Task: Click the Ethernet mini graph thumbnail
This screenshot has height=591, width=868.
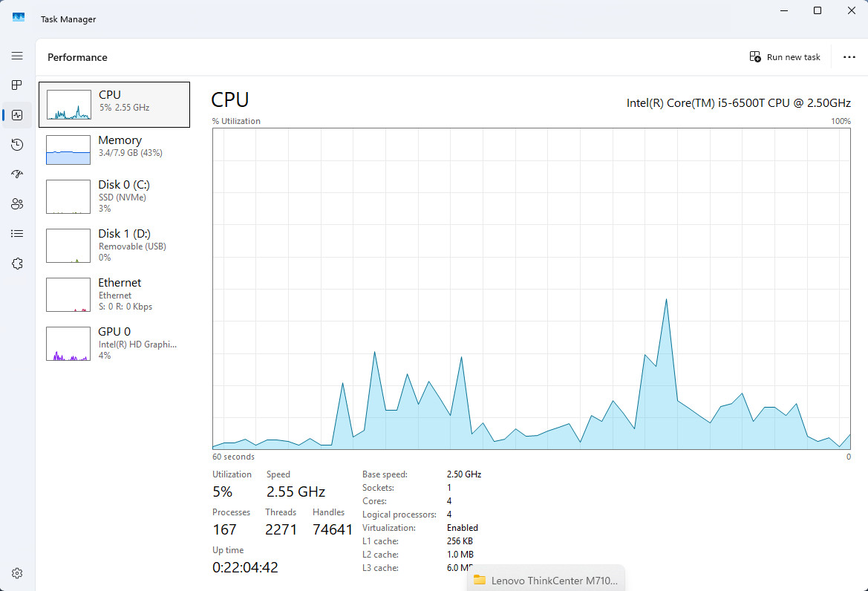Action: [68, 295]
